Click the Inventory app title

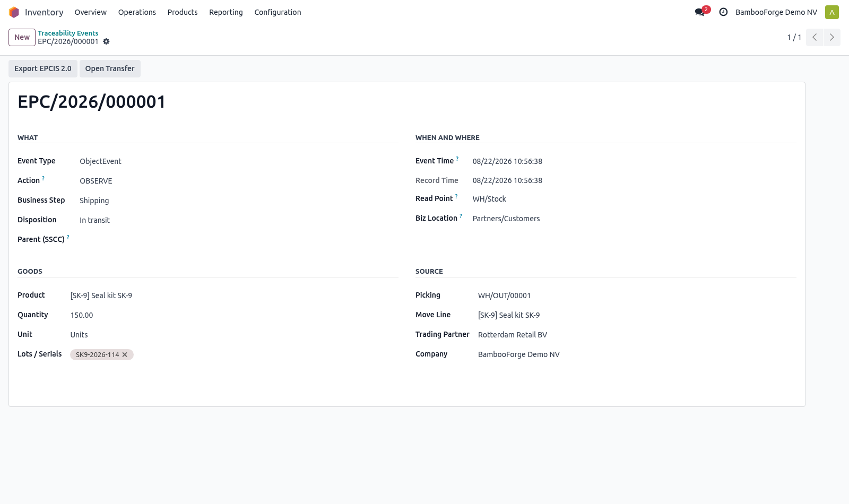coord(44,12)
